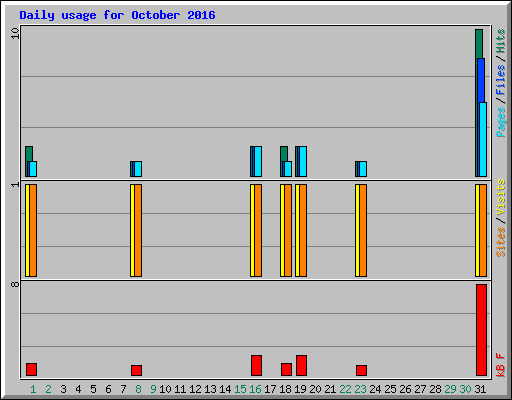Pick the cyan pages bar for day 19
The height and width of the screenshot is (400, 512).
(x=303, y=161)
